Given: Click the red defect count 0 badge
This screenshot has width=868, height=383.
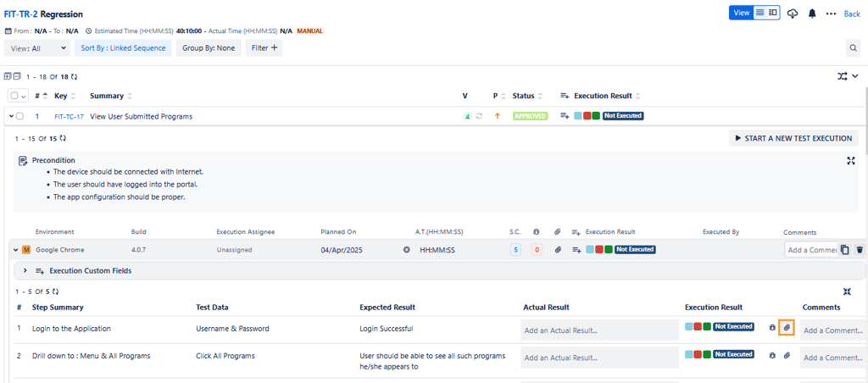Looking at the screenshot, I should (537, 250).
